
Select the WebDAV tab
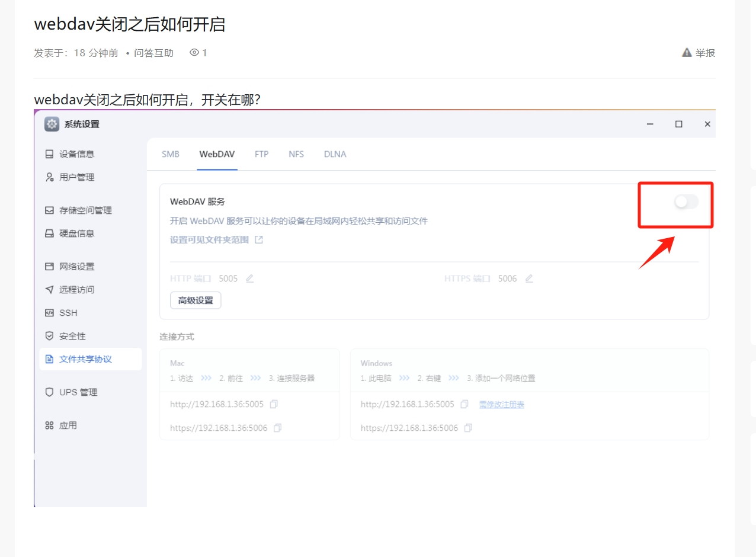tap(217, 154)
